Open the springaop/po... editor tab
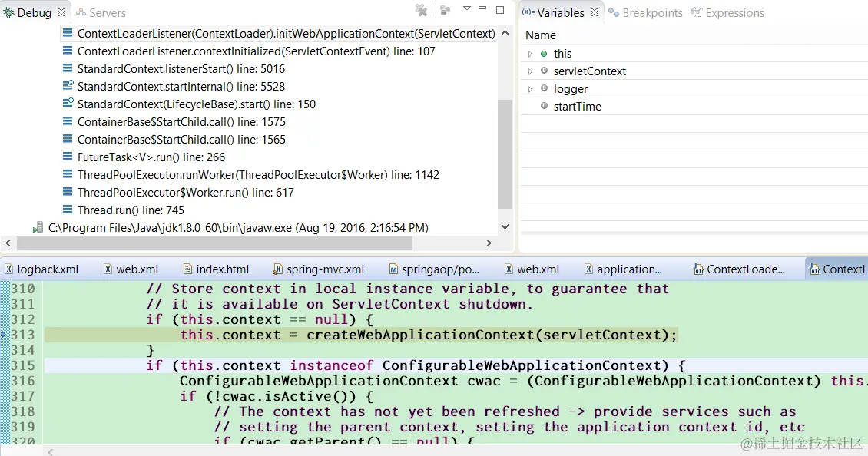Screen dimensions: 868x456 [x=435, y=269]
